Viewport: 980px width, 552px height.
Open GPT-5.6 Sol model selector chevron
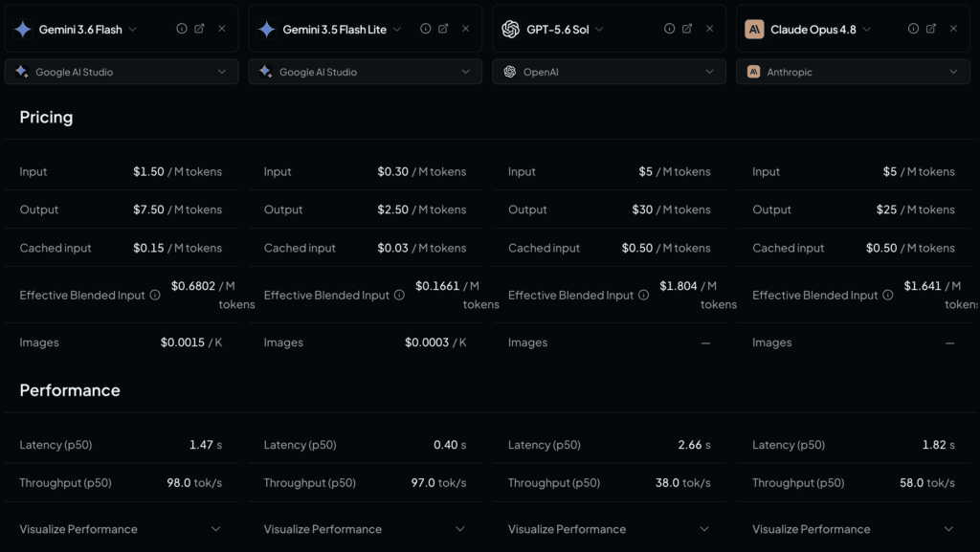pos(599,30)
